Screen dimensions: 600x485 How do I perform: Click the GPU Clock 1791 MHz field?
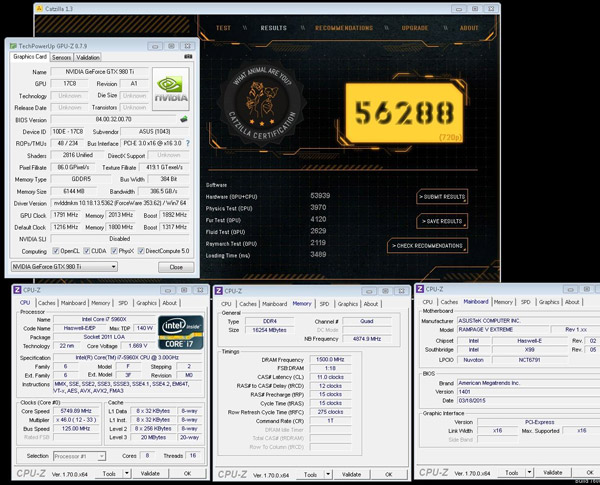pyautogui.click(x=65, y=215)
